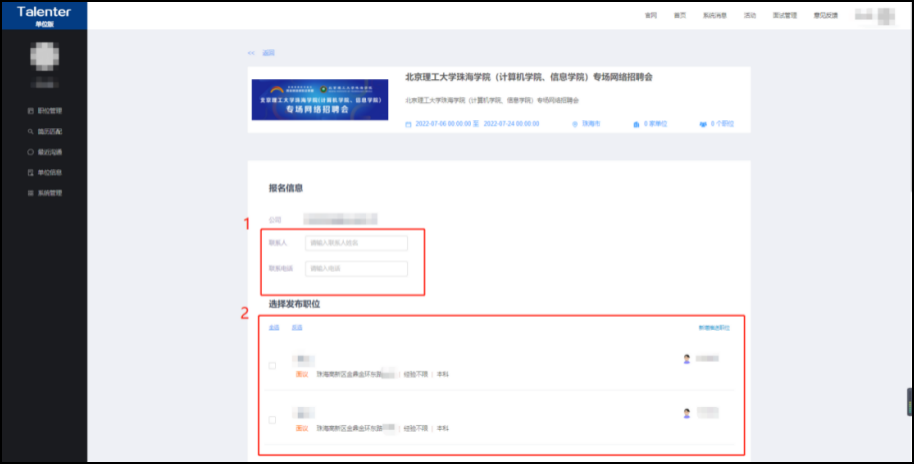Click the building icon beside 0 家单位
Viewport: 914px width, 464px height.
tap(636, 124)
